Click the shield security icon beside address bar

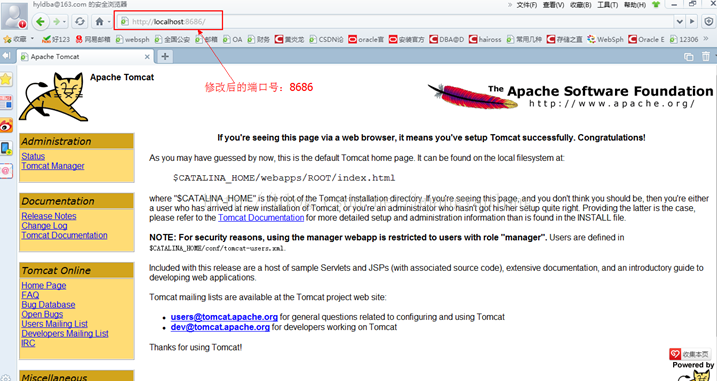[708, 21]
